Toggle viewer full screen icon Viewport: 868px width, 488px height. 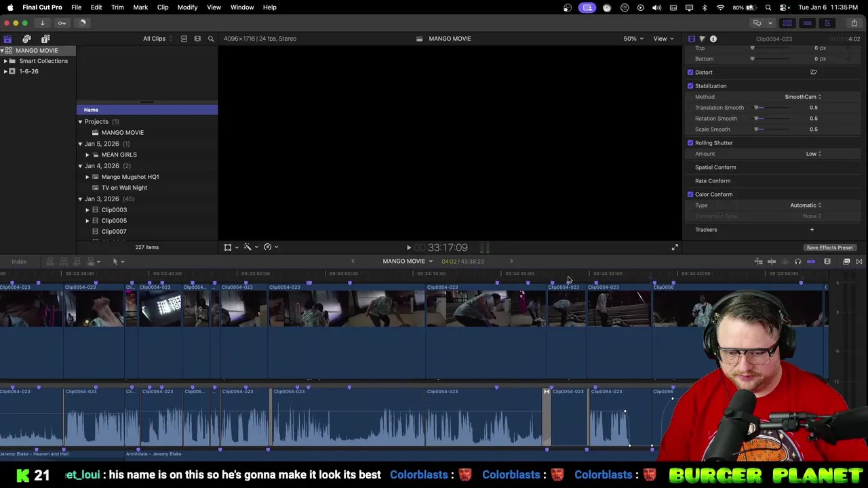tap(675, 247)
